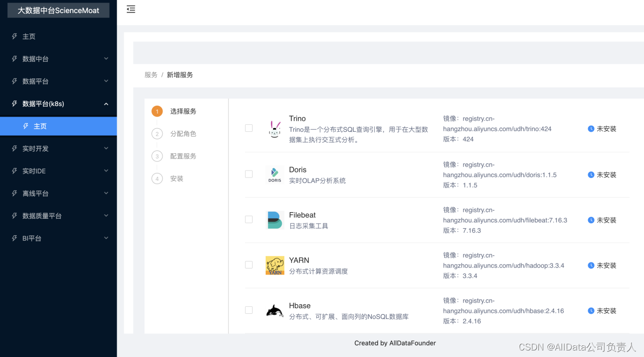Click the lightning icon beside 数据平台(k8s)
644x357 pixels.
click(15, 104)
